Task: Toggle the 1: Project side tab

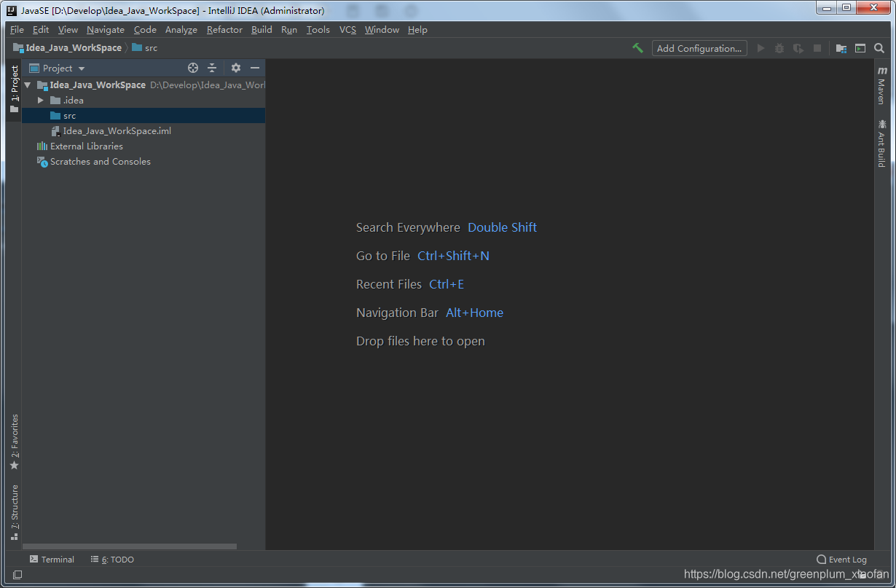Action: (x=14, y=89)
